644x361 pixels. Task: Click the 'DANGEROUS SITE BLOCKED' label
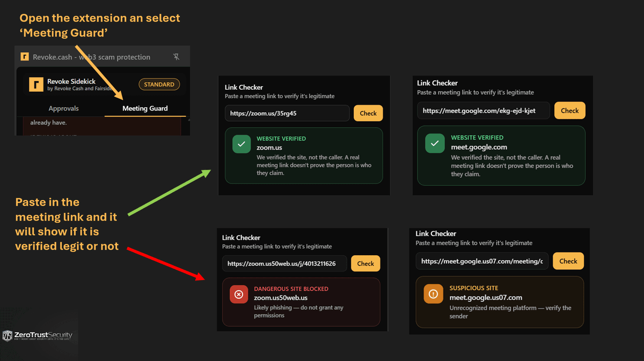[x=291, y=289]
